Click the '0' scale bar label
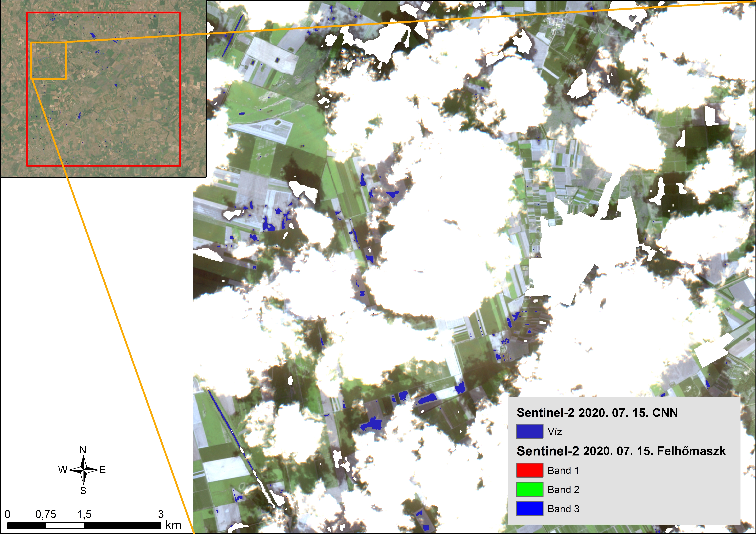This screenshot has height=534, width=756. [x=8, y=514]
